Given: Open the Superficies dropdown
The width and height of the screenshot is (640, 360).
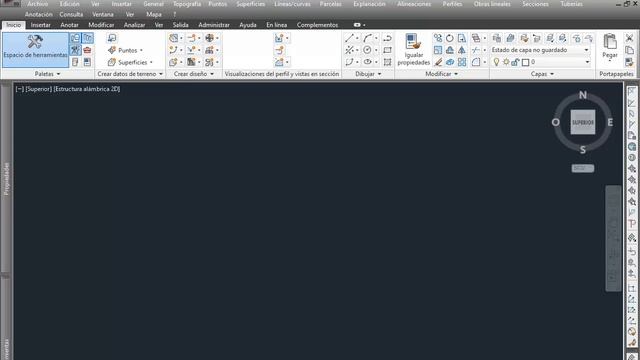Looking at the screenshot, I should point(130,62).
